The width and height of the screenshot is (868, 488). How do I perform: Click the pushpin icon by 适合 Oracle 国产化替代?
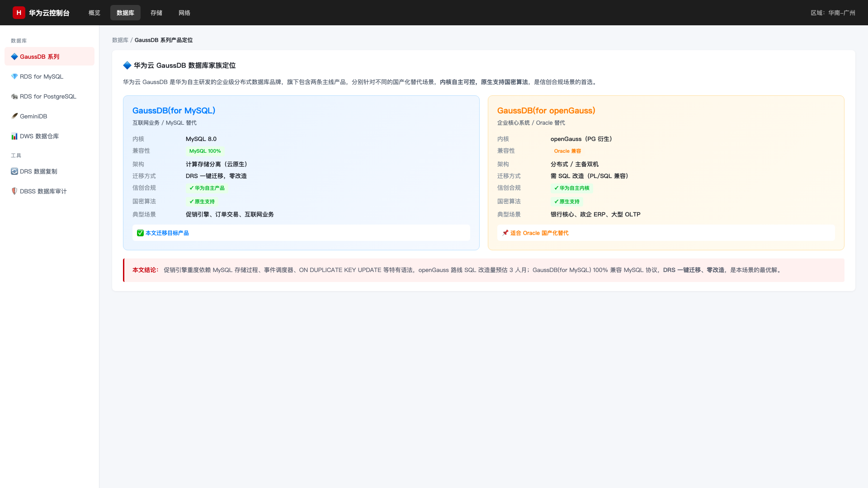coord(505,233)
